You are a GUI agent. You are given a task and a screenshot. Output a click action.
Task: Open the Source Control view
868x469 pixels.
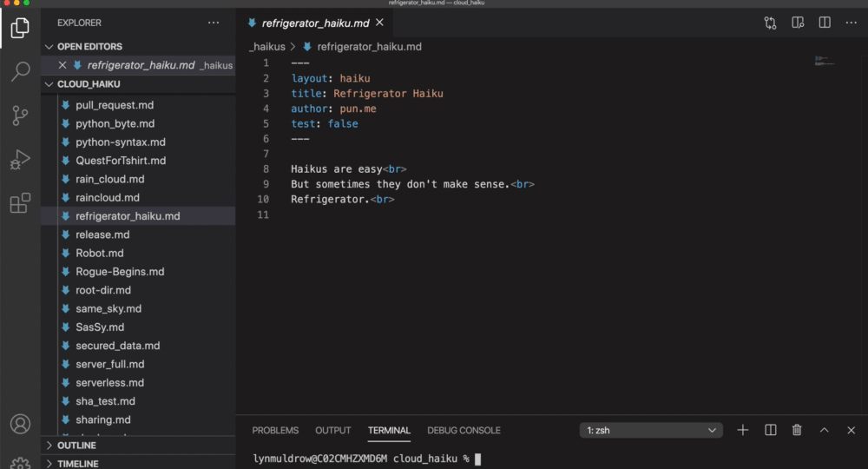click(20, 116)
